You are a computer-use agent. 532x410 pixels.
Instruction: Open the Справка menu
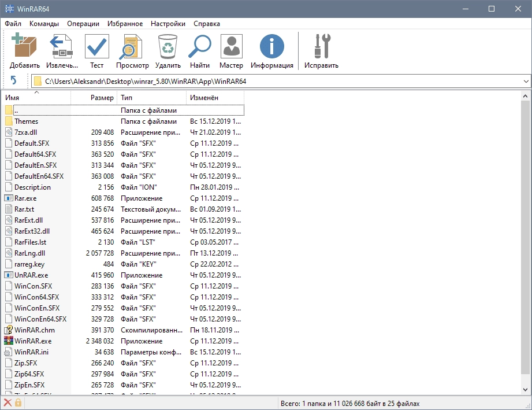pyautogui.click(x=207, y=24)
